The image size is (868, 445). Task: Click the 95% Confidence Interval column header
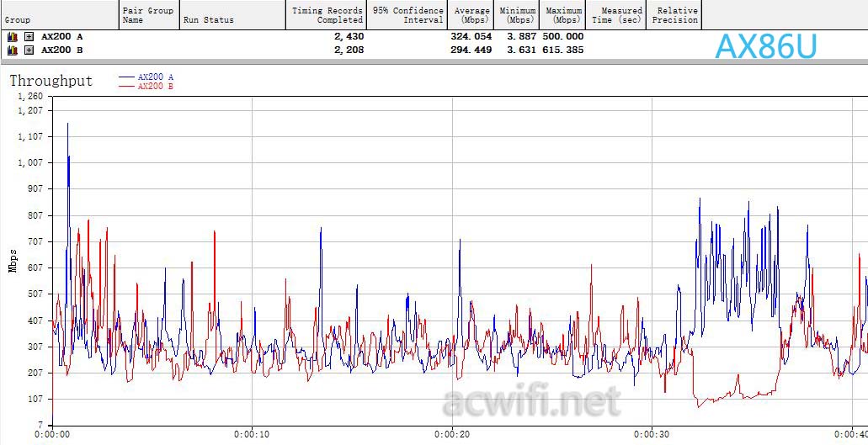click(x=407, y=15)
